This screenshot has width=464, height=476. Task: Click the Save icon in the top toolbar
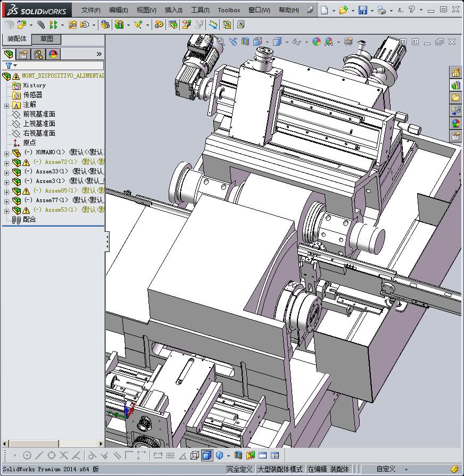click(x=362, y=10)
